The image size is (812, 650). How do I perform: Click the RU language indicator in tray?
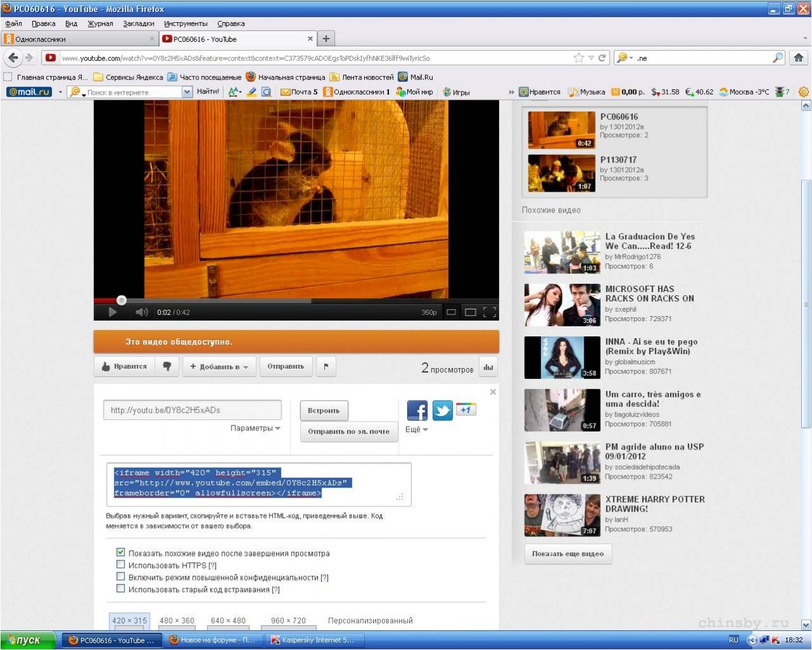[x=733, y=640]
